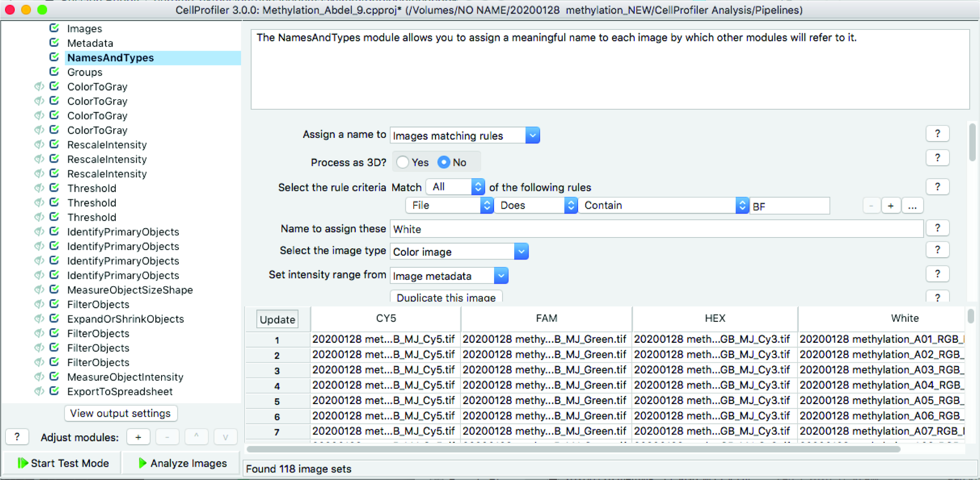980x480 pixels.
Task: Click the ellipsis button next to rule
Action: (912, 206)
